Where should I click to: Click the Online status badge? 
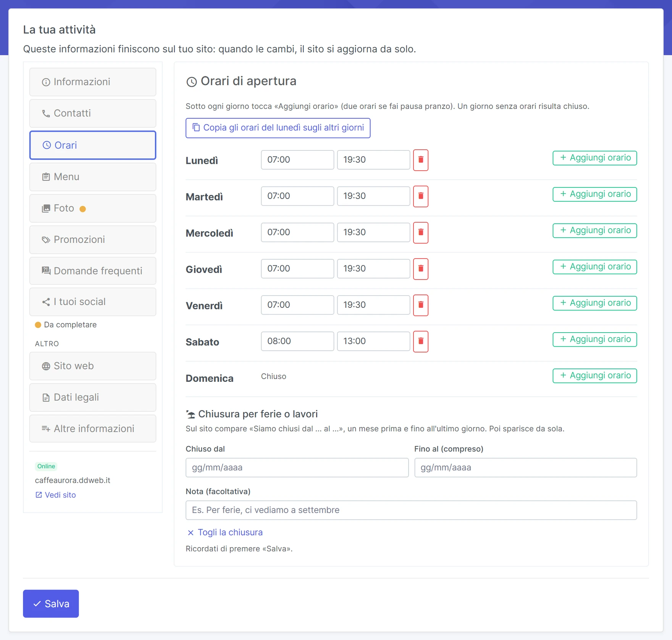[x=46, y=466]
